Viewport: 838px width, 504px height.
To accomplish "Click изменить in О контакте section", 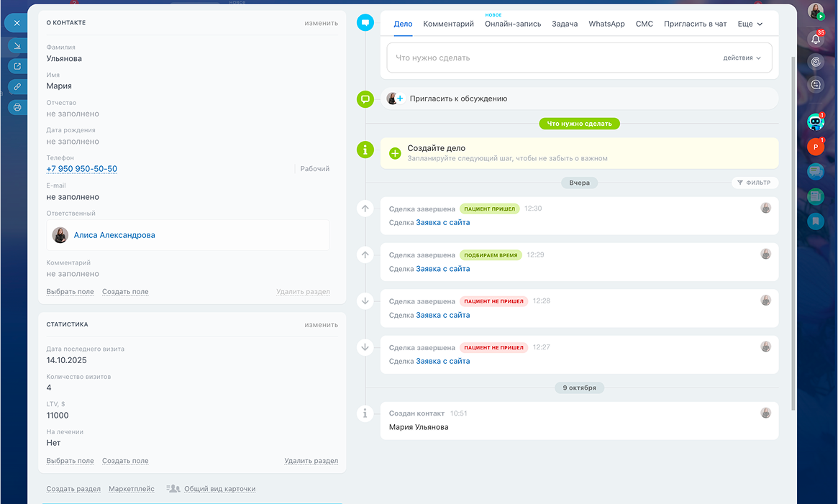I will click(321, 23).
